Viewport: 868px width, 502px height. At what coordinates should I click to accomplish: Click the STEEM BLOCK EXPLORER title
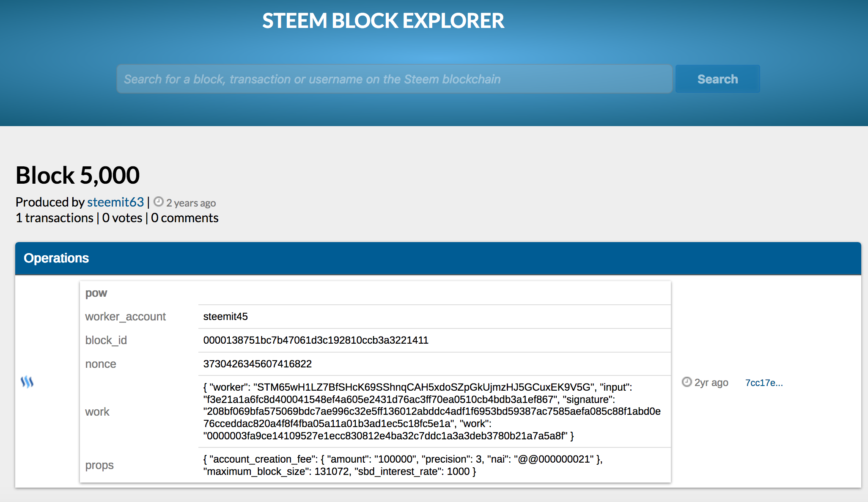(x=383, y=21)
